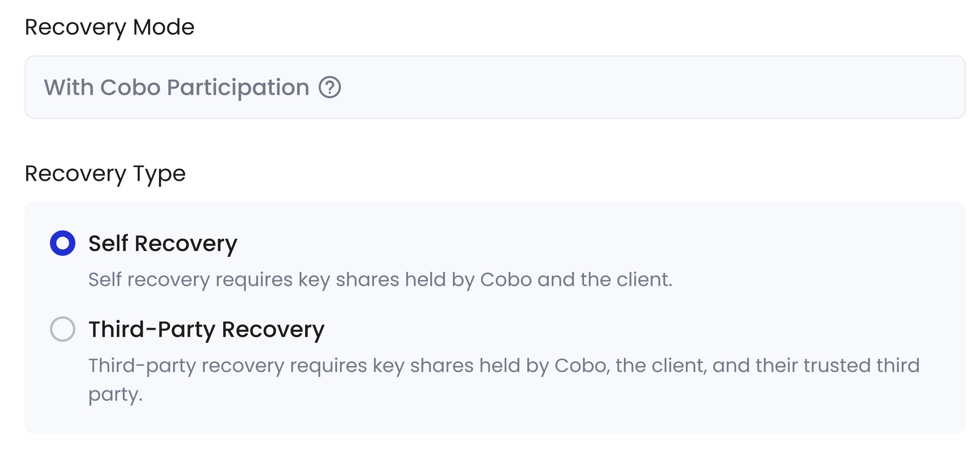Click the blue filled circle for Self Recovery
This screenshot has width=980, height=457.
[x=63, y=243]
